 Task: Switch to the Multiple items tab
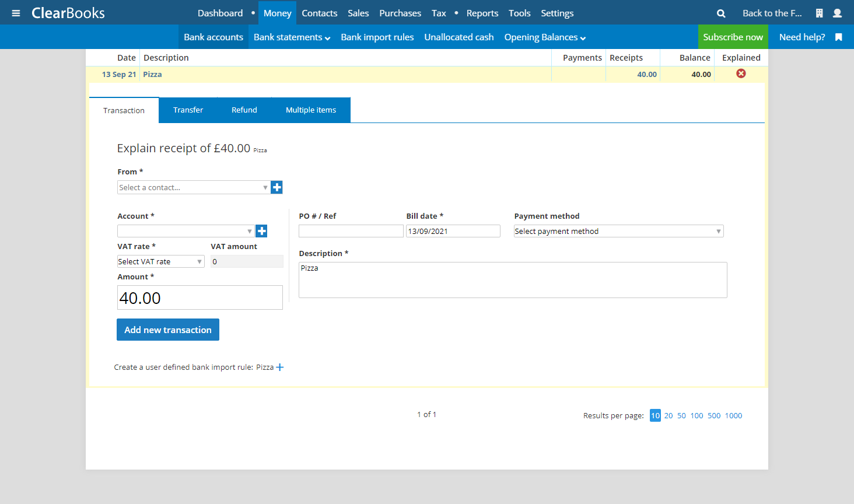click(x=310, y=110)
